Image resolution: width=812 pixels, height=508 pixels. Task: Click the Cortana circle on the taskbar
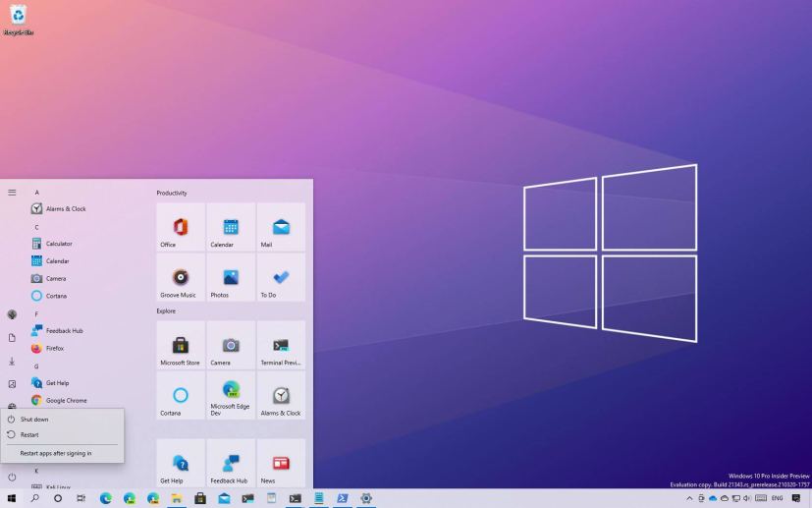coord(58,499)
